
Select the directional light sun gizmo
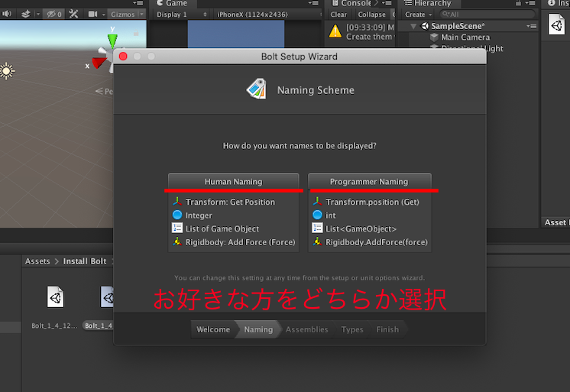[x=7, y=71]
